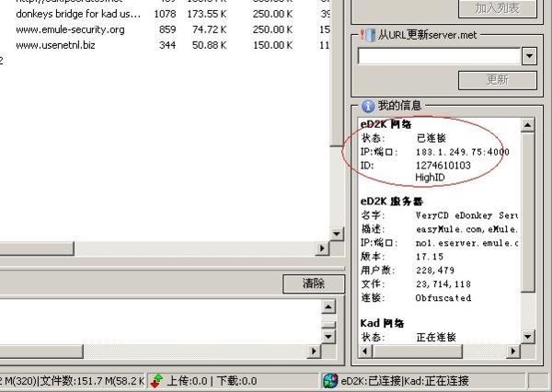Click the My Info blue icon
552x392 pixels.
pos(368,106)
